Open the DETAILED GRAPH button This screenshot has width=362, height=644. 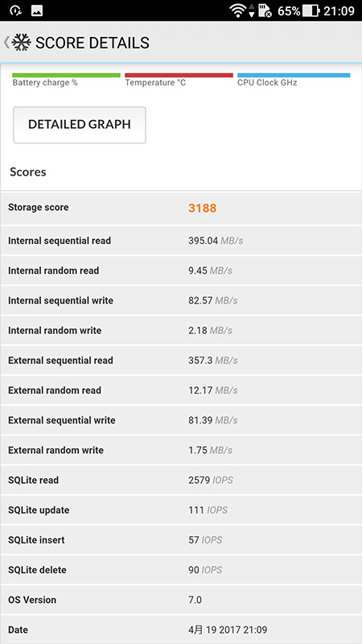click(79, 125)
